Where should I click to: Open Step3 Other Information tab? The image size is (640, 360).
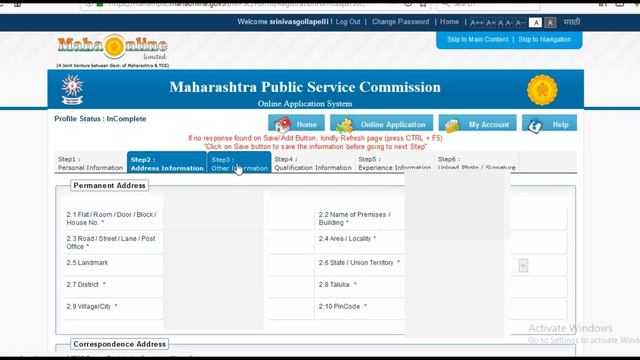coord(240,163)
